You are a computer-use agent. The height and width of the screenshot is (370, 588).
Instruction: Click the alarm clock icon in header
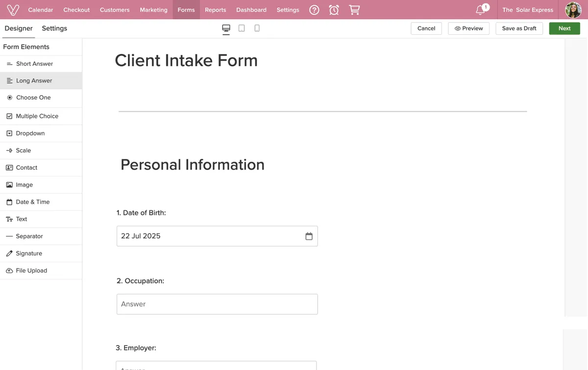(334, 10)
